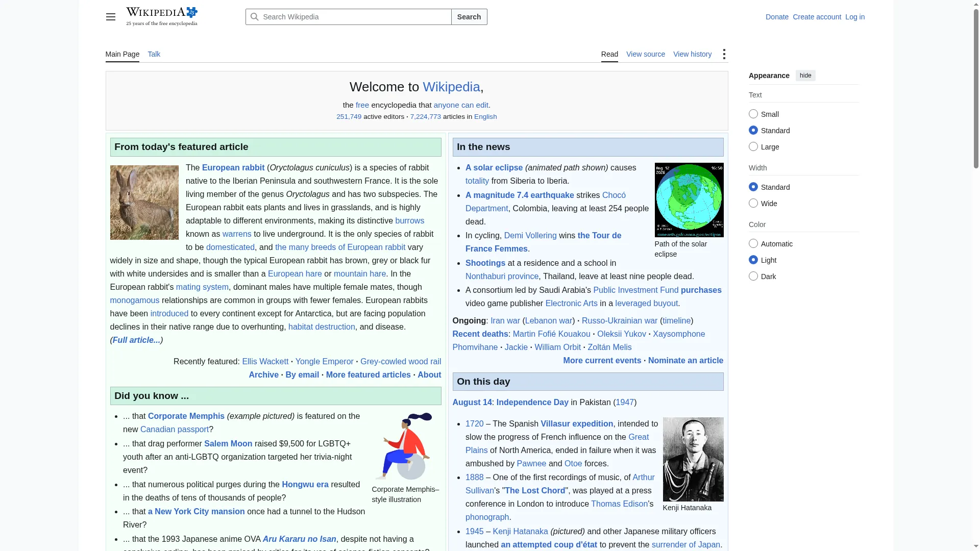
Task: Open the August 14 date link
Action: [472, 402]
